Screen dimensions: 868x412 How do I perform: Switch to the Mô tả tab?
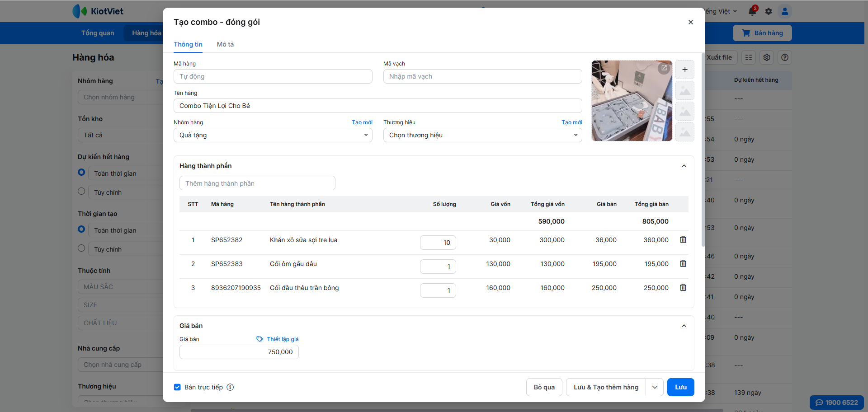click(225, 44)
